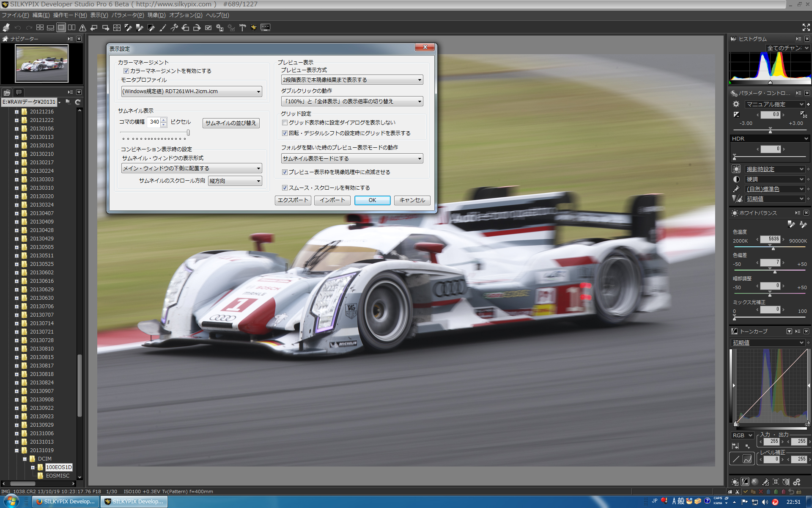Open the 表示(V) menu
Screen dimensions: 812x508
(x=99, y=15)
